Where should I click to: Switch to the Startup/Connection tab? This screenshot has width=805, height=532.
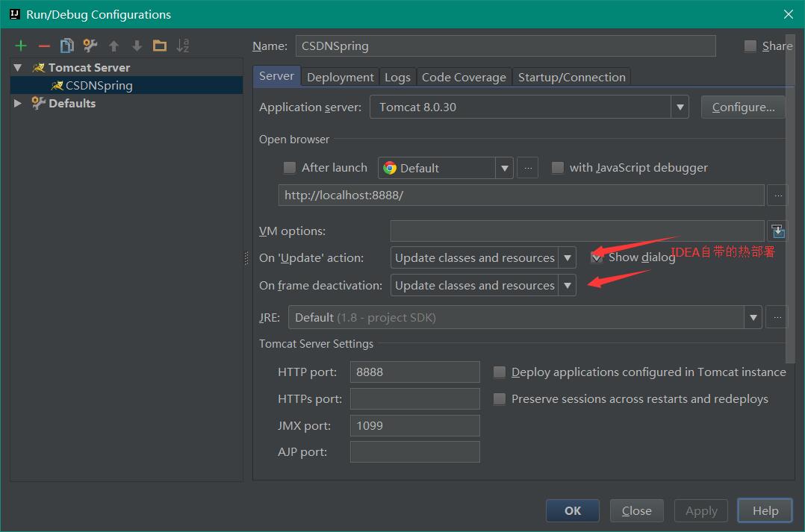pos(572,77)
